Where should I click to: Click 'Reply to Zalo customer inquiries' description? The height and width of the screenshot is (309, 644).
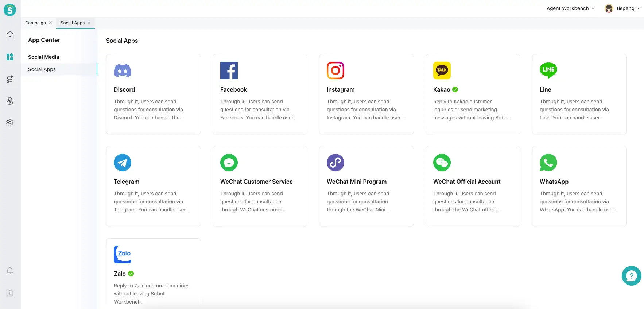[152, 294]
